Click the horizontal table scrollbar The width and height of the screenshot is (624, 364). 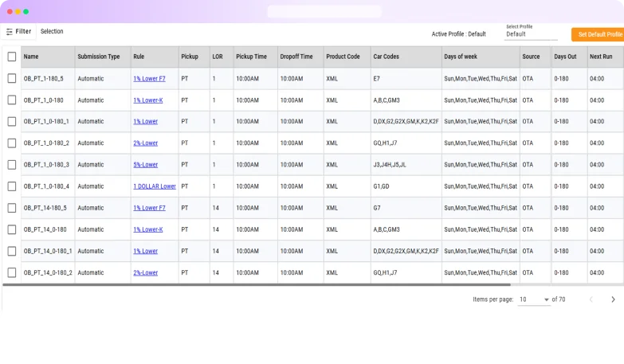point(257,284)
